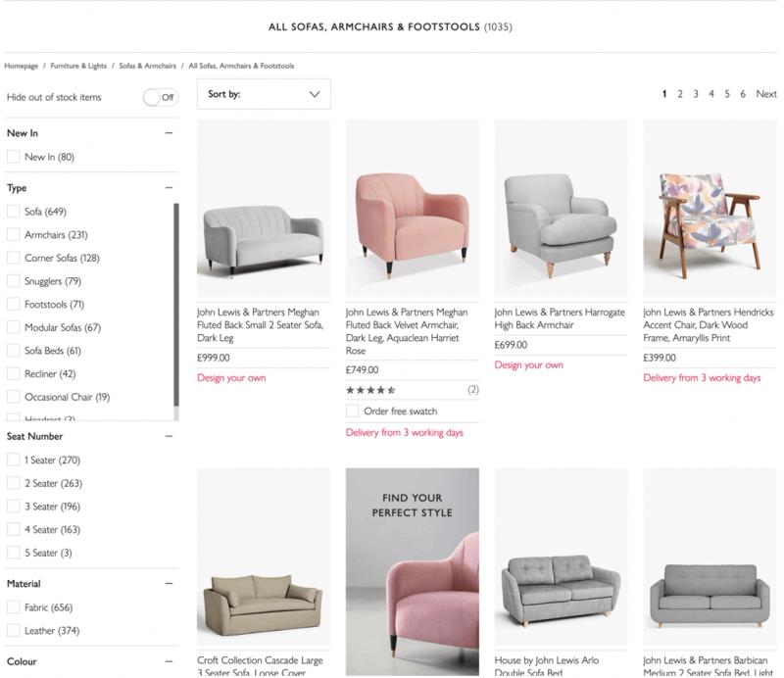Click Design your own under £999.00 sofa
This screenshot has height=678, width=784.
[x=231, y=378]
